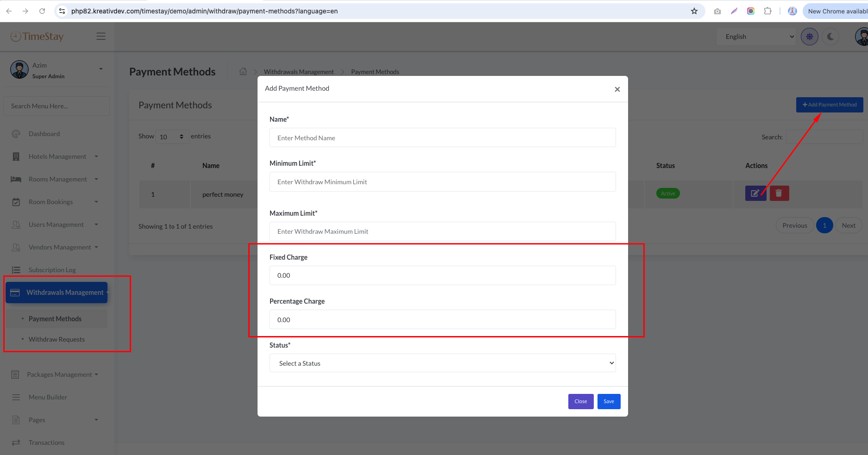Focus the Withdraw Maximum Limit field

[443, 231]
